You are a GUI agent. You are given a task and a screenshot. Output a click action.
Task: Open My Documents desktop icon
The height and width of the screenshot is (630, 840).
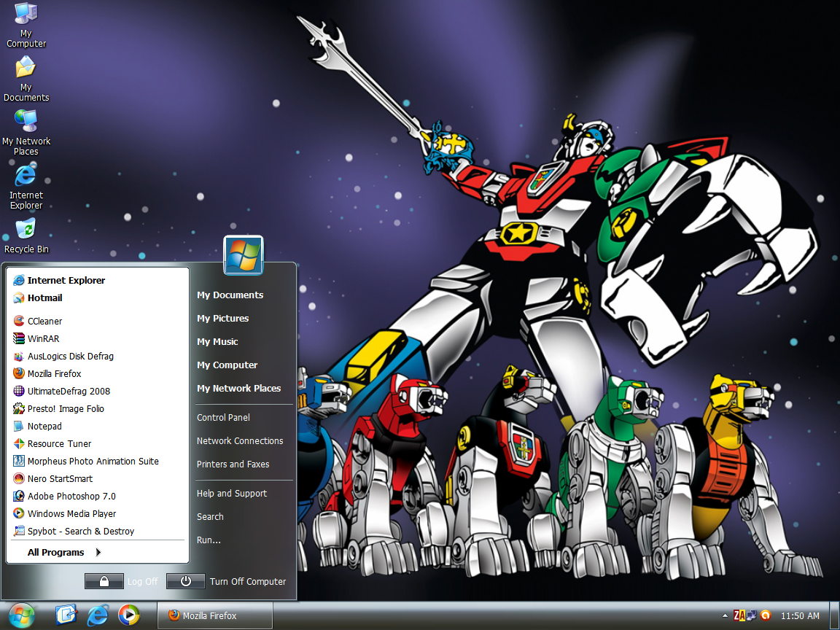click(x=26, y=79)
